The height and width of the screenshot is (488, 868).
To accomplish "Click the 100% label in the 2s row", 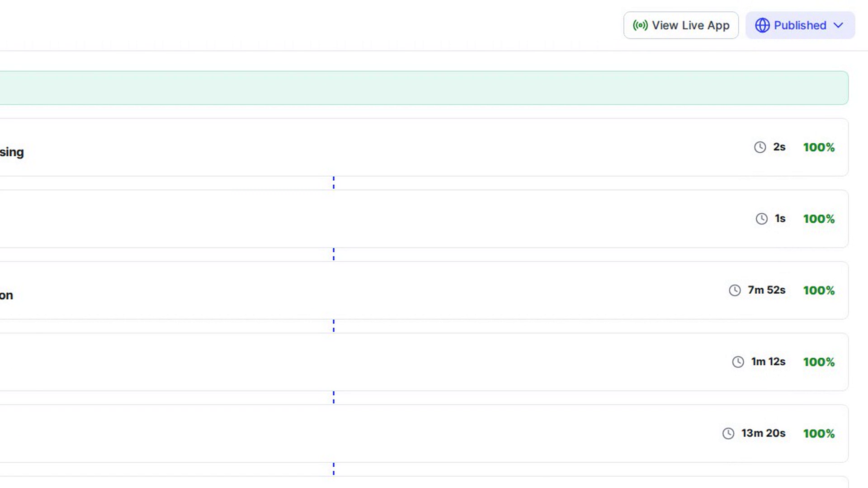I will pos(819,147).
